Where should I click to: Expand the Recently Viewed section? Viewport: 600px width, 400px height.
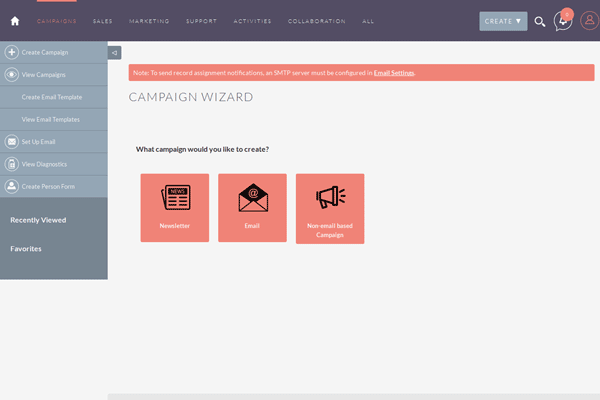pyautogui.click(x=38, y=220)
